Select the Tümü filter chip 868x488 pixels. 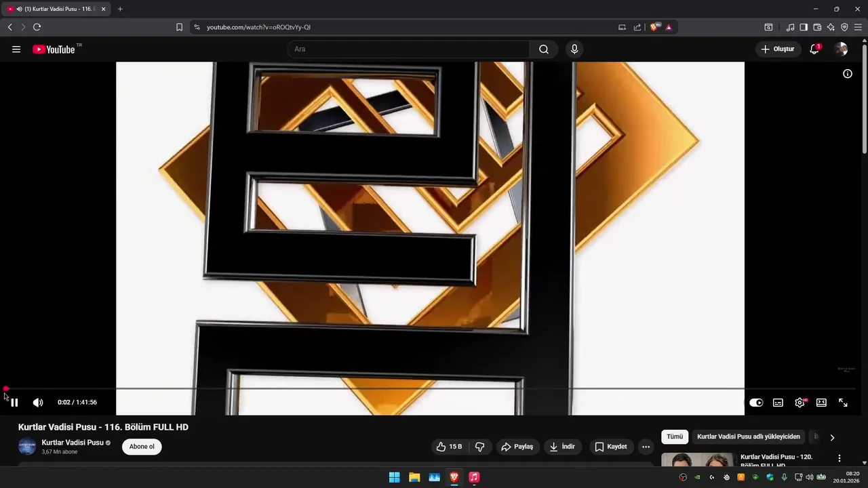[675, 437]
